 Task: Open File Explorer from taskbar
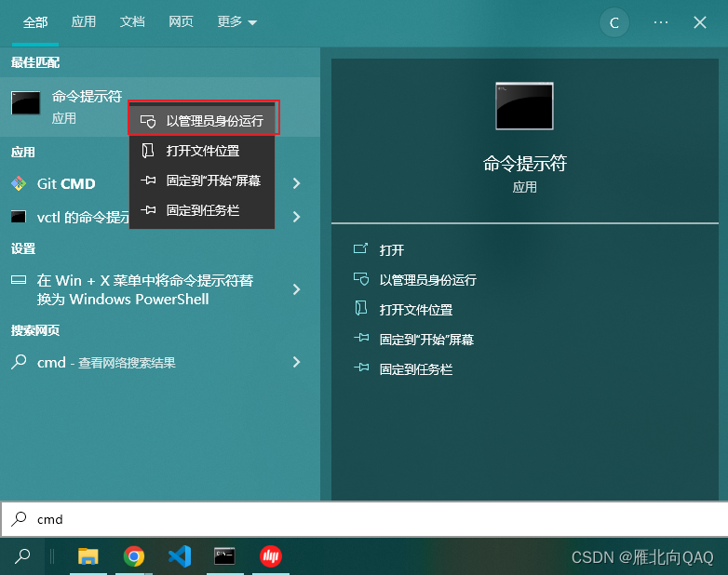[88, 556]
